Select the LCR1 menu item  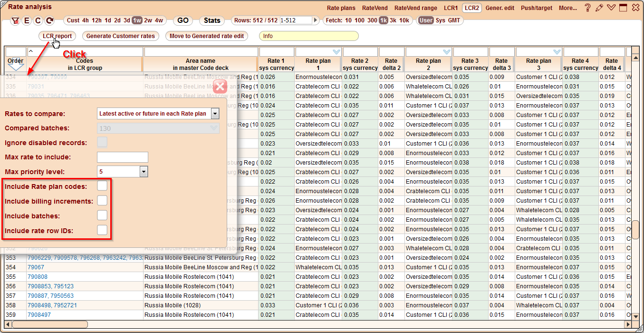(451, 8)
